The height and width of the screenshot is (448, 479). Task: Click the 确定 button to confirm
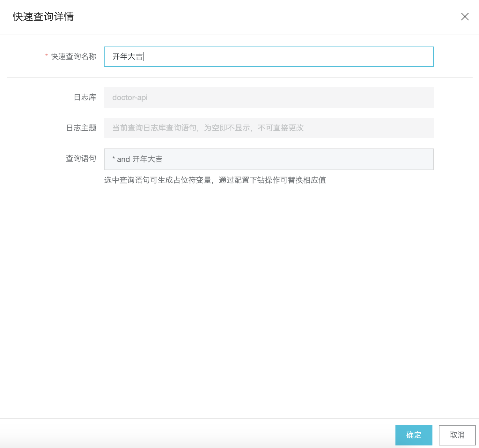point(414,435)
